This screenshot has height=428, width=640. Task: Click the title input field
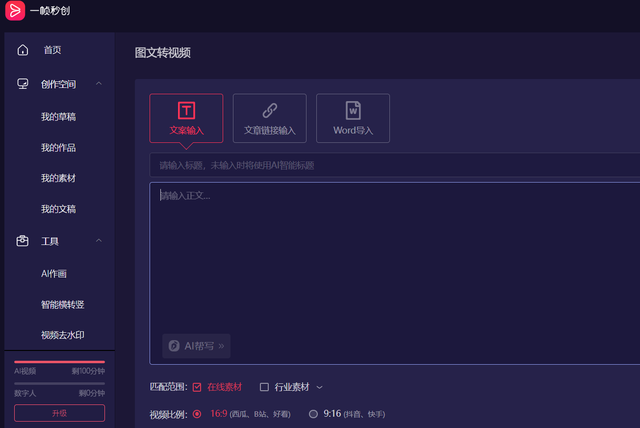pos(395,165)
